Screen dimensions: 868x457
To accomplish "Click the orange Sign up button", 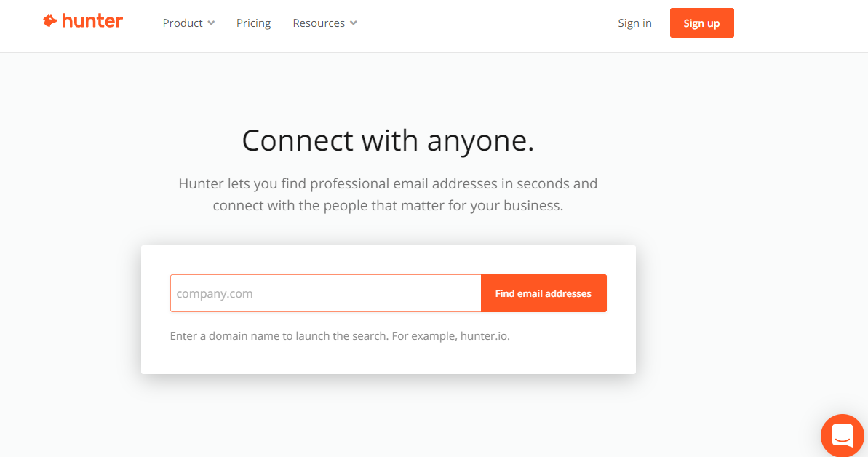I will click(x=701, y=23).
